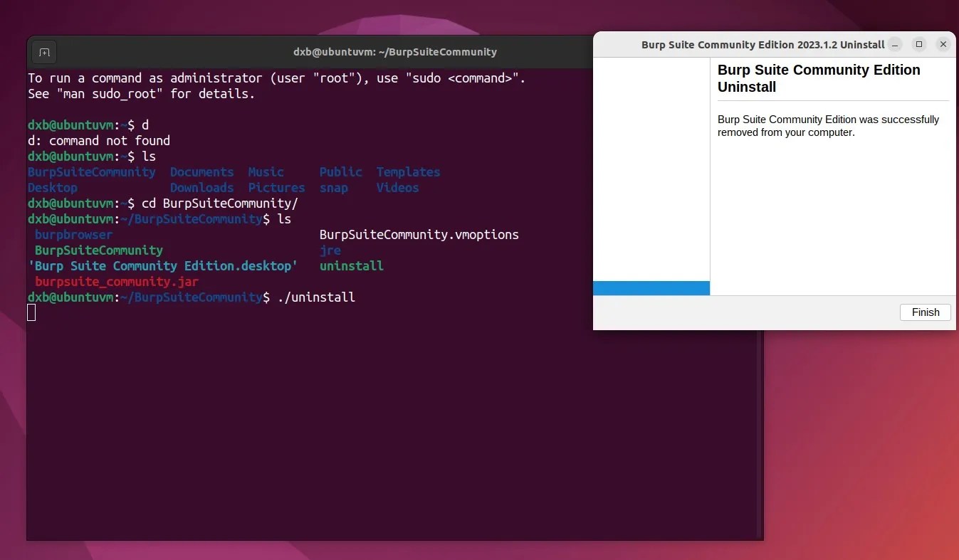959x560 pixels.
Task: Click the terminal title showing dxb@ubuntuvm path
Action: (395, 51)
